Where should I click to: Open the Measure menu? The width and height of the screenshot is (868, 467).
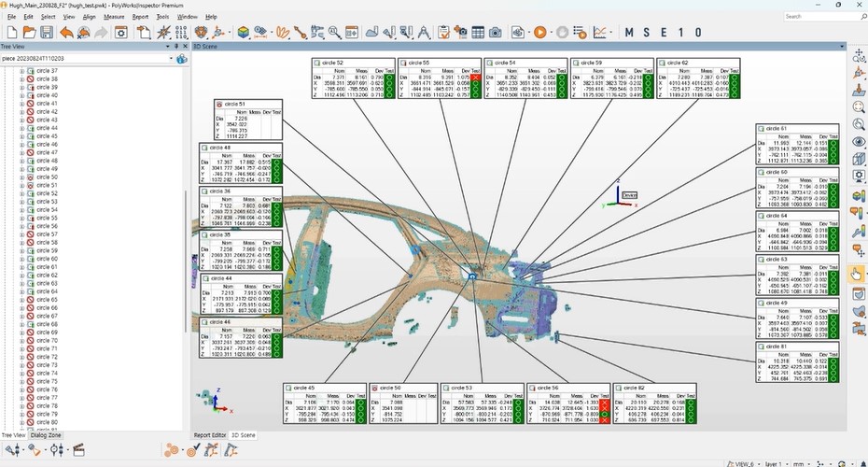point(114,17)
